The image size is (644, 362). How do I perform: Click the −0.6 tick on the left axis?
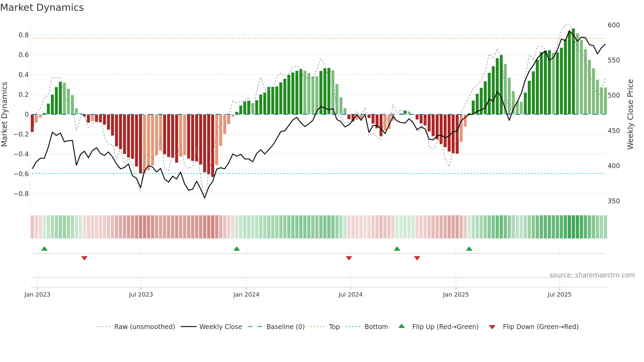tap(21, 174)
